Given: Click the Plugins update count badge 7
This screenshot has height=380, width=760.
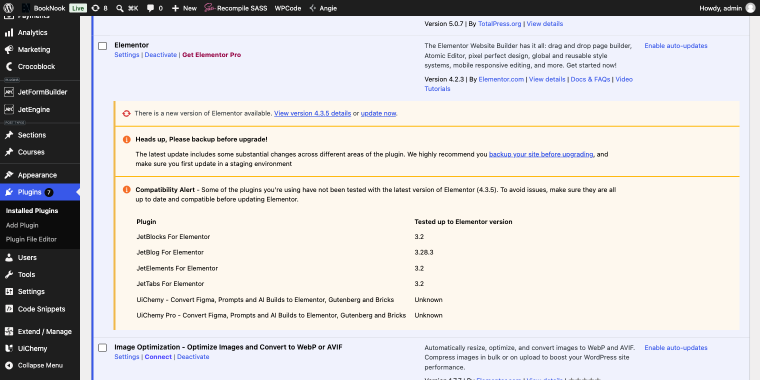Looking at the screenshot, I should coord(49,192).
